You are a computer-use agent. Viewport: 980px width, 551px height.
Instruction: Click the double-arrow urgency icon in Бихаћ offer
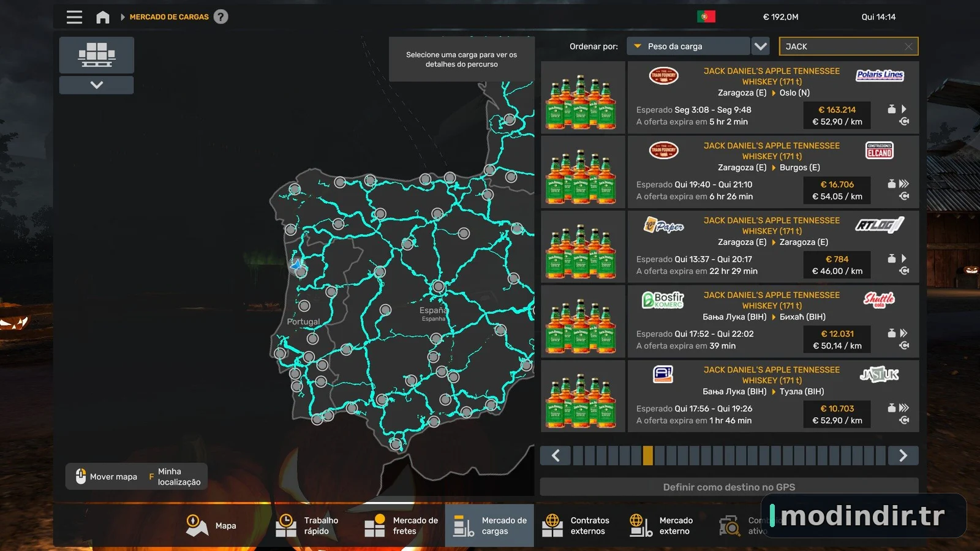(x=903, y=333)
